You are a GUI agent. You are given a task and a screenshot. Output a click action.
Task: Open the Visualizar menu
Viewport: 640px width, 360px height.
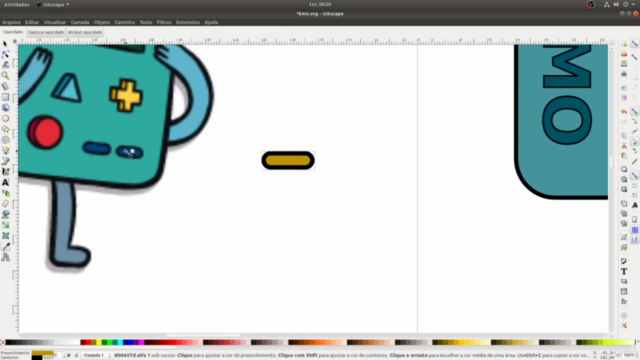point(55,22)
